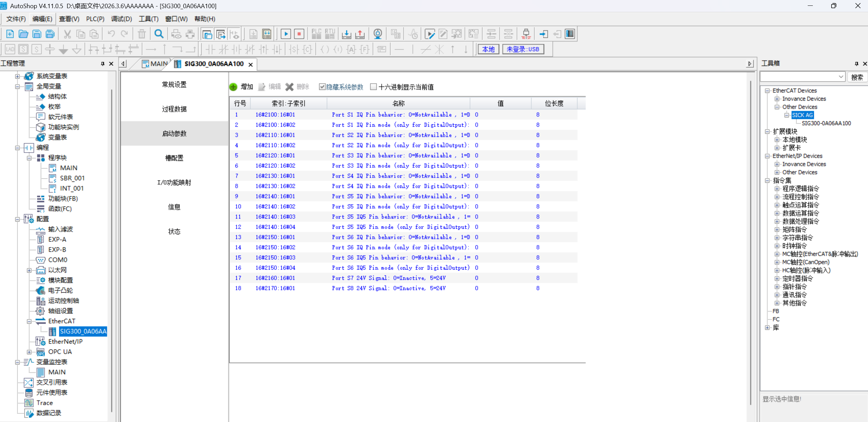Click the green 增加 add icon

(x=233, y=87)
